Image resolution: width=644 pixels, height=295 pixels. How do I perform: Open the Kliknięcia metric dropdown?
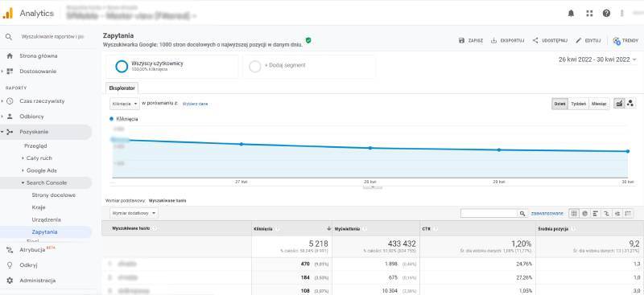pyautogui.click(x=125, y=104)
